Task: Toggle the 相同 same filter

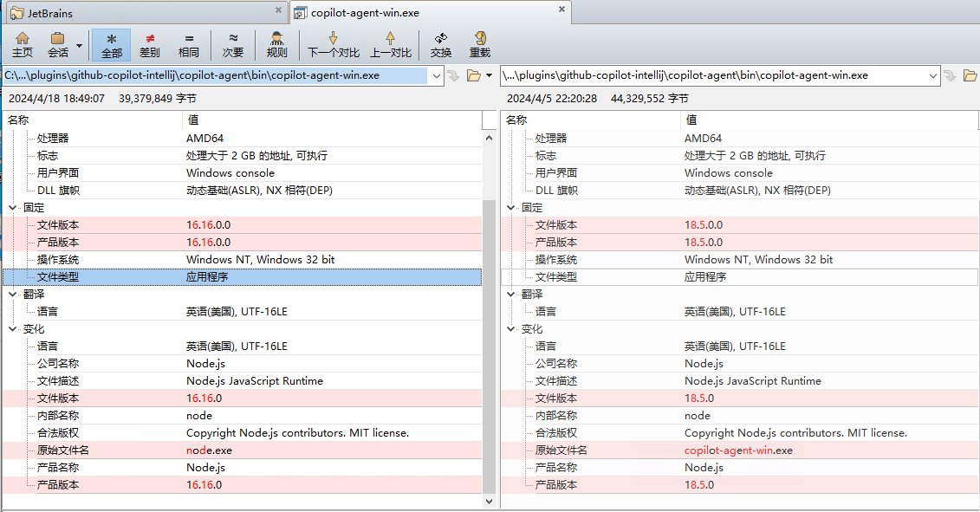Action: (x=189, y=45)
